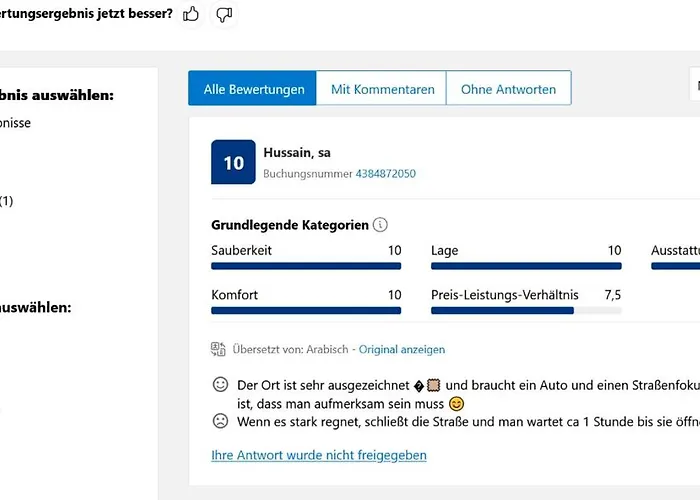Click reviewer name 'Hussain, sa'
Image resolution: width=700 pixels, height=500 pixels.
(297, 153)
